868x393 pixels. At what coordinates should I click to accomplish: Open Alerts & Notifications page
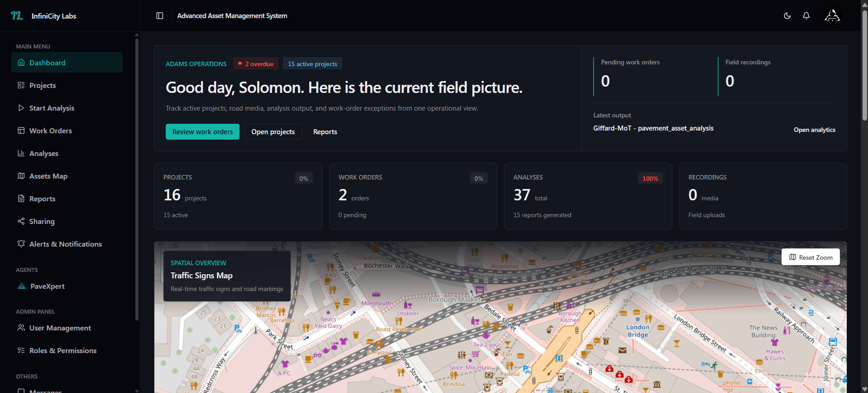(x=67, y=244)
